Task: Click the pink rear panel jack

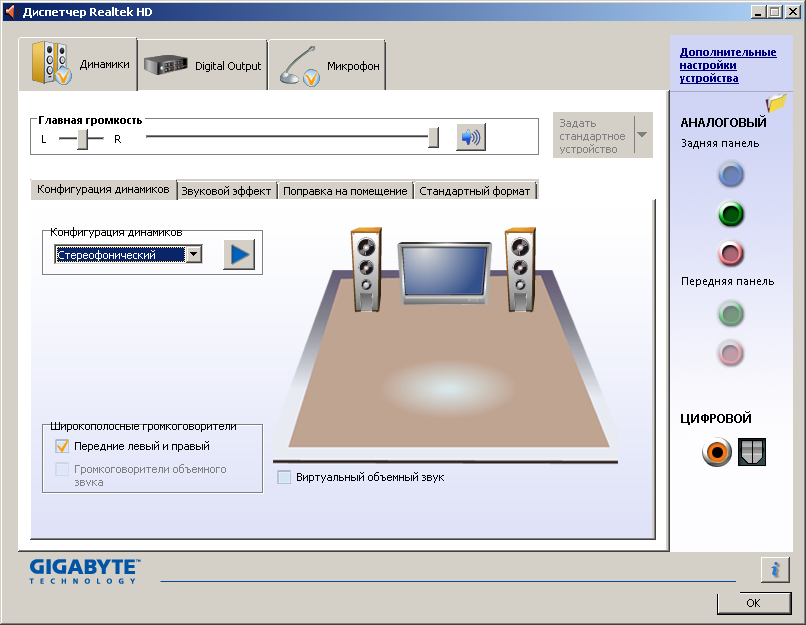Action: click(730, 253)
